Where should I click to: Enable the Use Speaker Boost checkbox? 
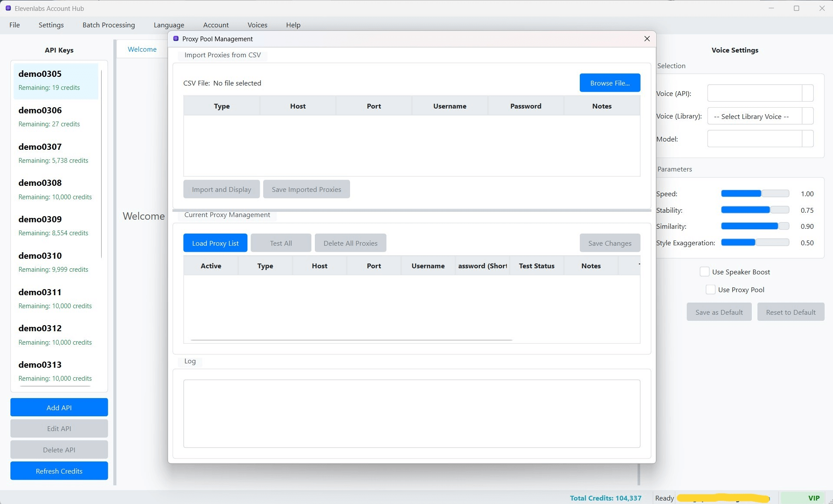[704, 272]
